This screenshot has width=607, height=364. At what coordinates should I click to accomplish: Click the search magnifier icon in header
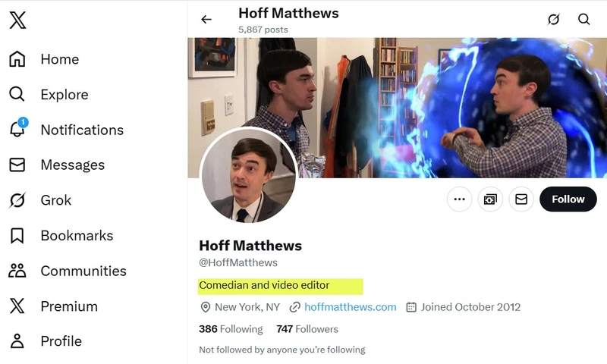pyautogui.click(x=583, y=20)
